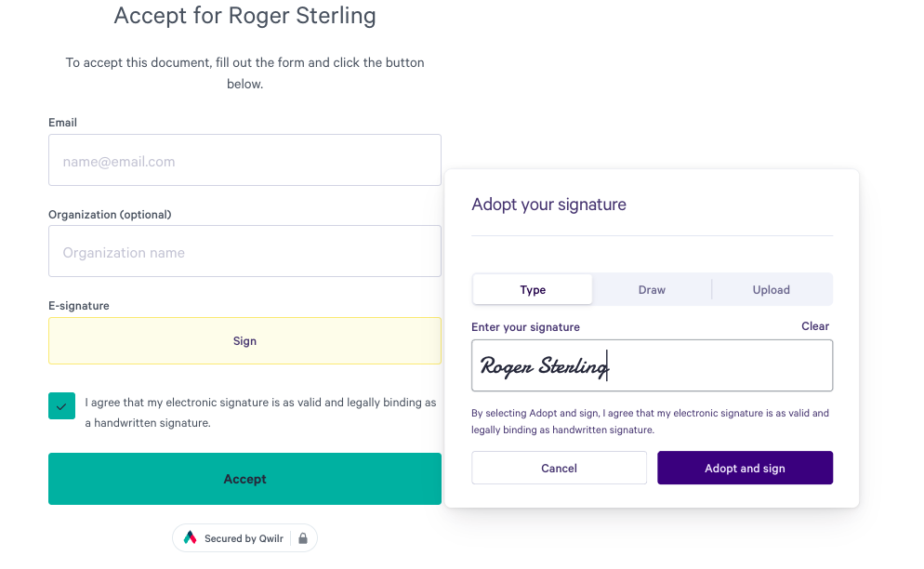Click the padlock security icon
The height and width of the screenshot is (569, 924).
coord(303,538)
